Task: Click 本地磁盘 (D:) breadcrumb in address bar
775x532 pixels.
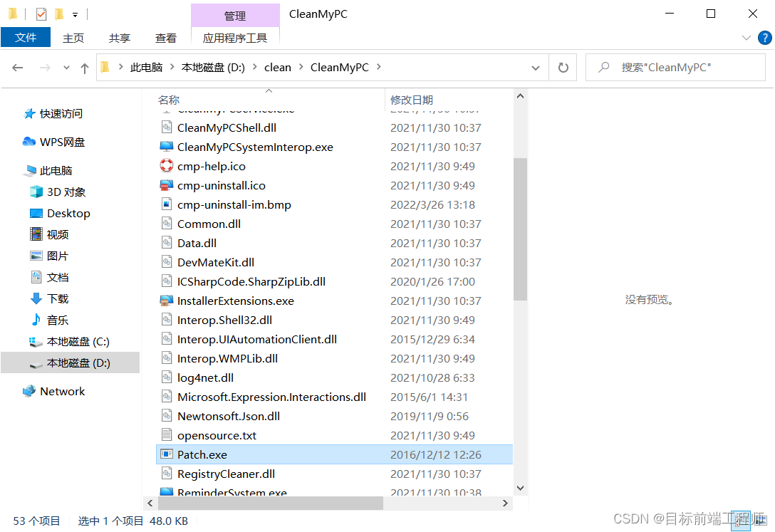Action: 213,68
